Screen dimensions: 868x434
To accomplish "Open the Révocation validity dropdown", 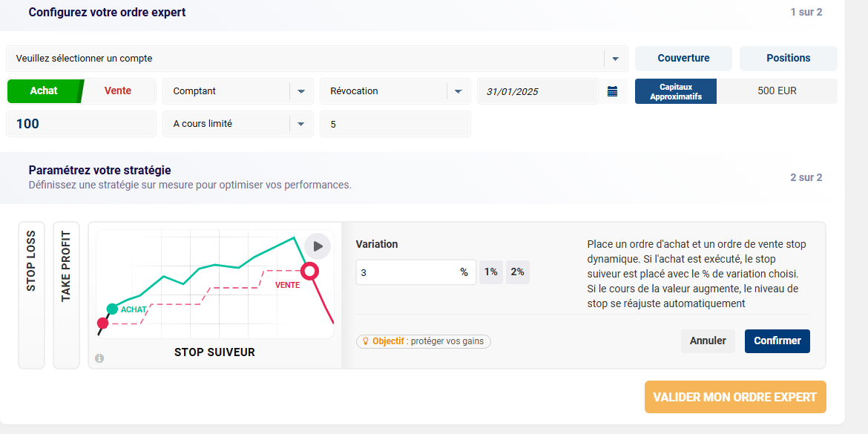I will (x=458, y=91).
